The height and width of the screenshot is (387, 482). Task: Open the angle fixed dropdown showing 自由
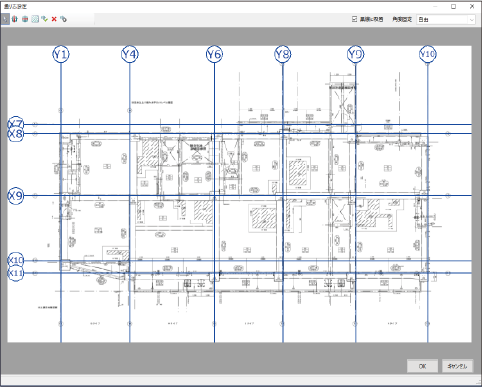446,20
